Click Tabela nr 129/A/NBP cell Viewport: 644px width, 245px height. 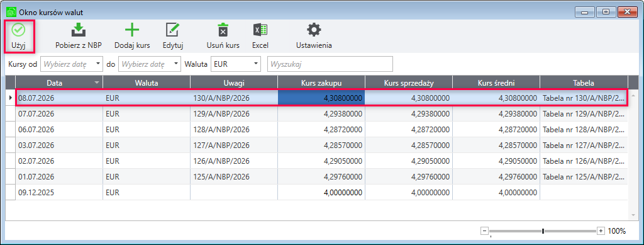point(584,114)
